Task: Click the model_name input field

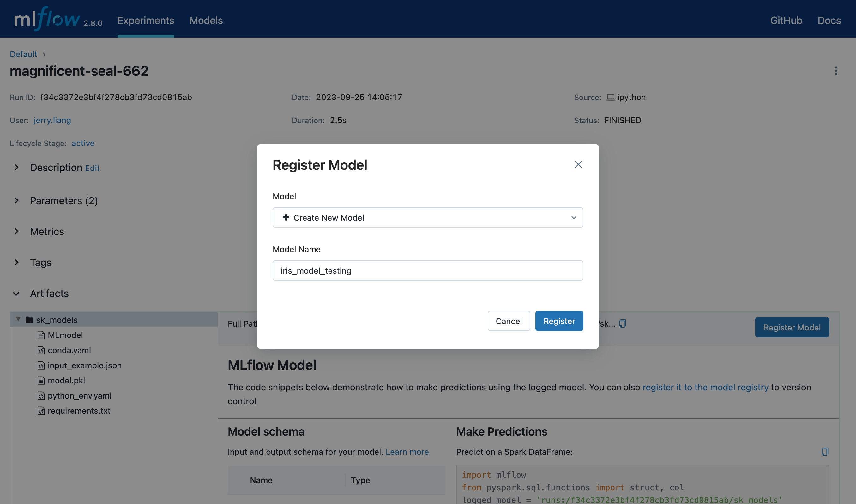Action: 427,270
